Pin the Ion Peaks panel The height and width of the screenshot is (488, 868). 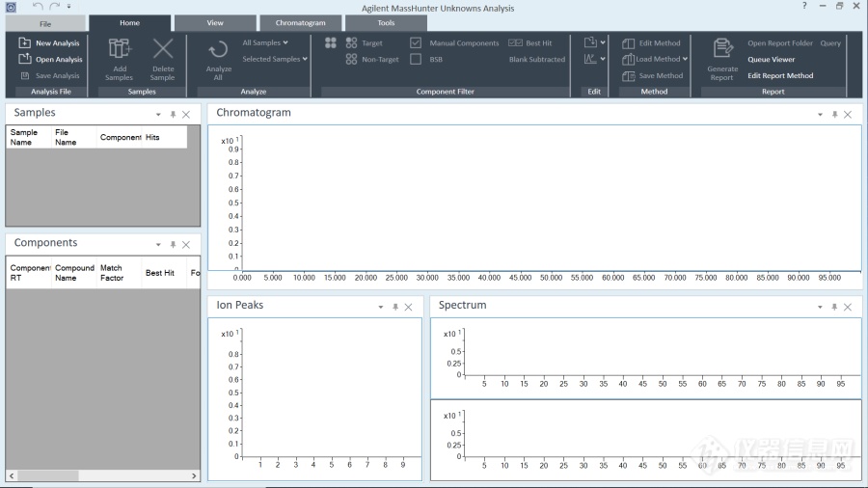click(395, 307)
